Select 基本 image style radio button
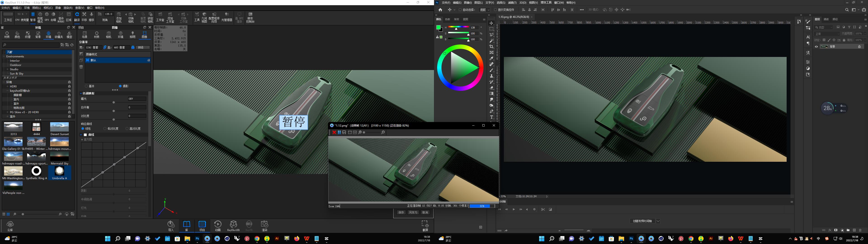 tap(87, 86)
